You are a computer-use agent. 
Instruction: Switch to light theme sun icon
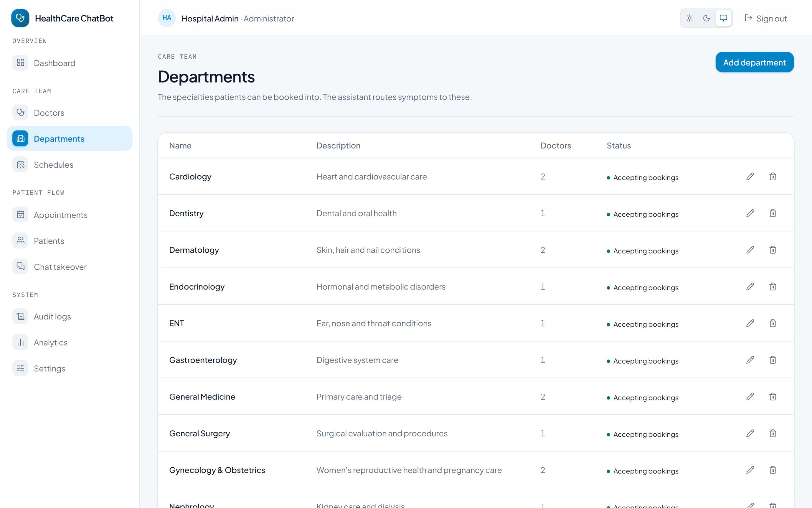pyautogui.click(x=689, y=18)
